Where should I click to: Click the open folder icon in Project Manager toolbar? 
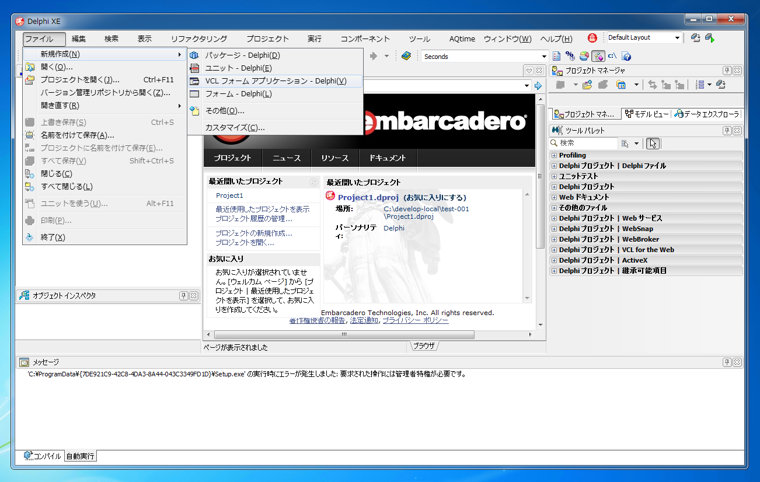pyautogui.click(x=587, y=85)
